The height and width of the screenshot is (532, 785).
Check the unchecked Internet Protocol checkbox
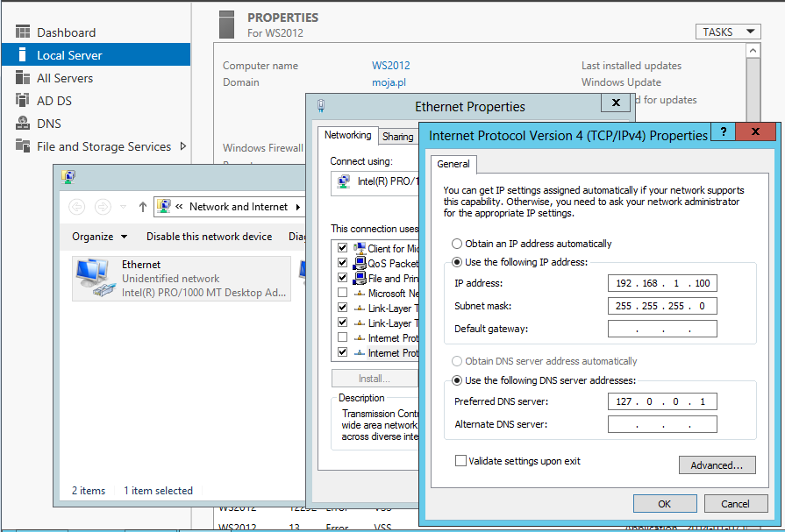coord(342,337)
